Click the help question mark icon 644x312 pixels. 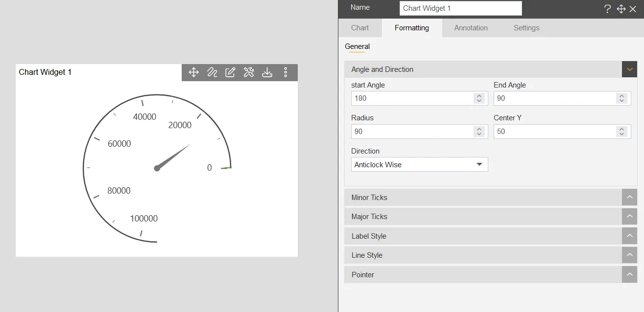[607, 8]
